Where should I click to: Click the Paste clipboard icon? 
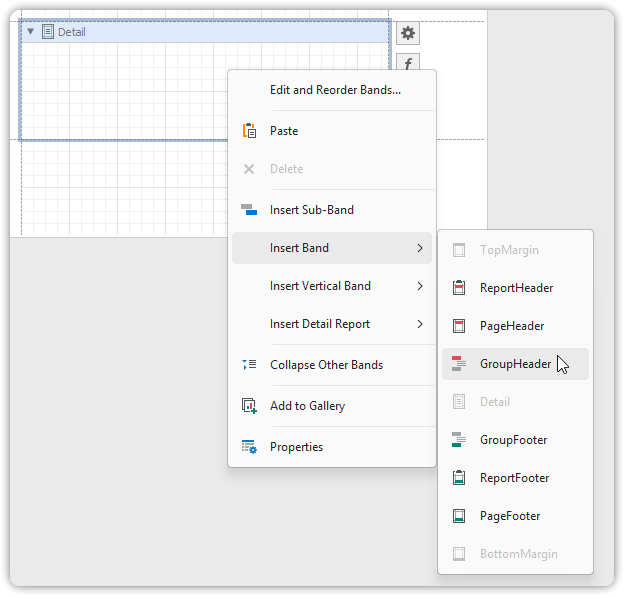pyautogui.click(x=249, y=131)
